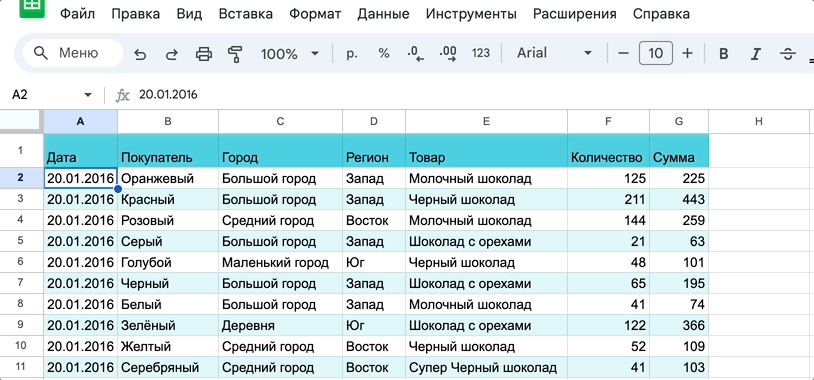Image resolution: width=814 pixels, height=380 pixels.
Task: Open the Инструменты menu
Action: 471,14
